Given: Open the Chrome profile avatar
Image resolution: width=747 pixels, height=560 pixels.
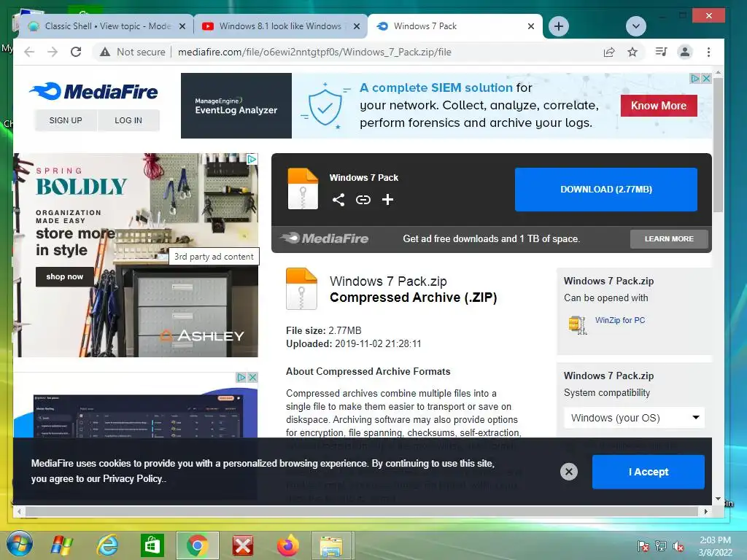Looking at the screenshot, I should 684,52.
